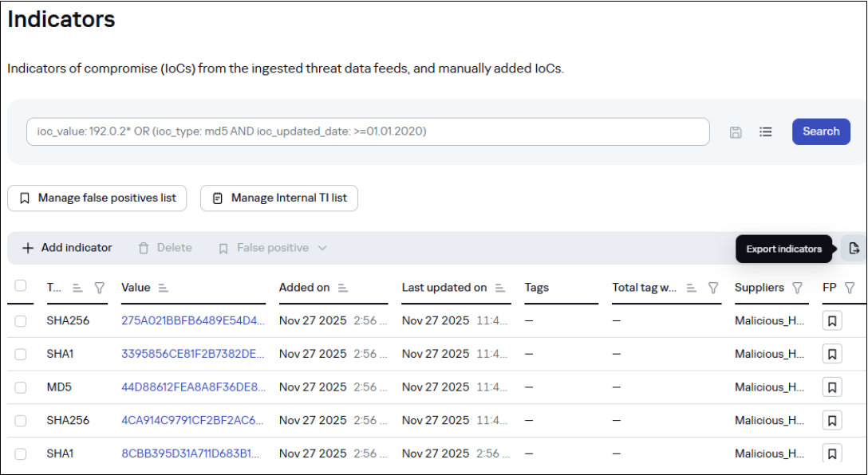Image resolution: width=868 pixels, height=475 pixels.
Task: Sort by Total tag weight column
Action: [x=691, y=288]
